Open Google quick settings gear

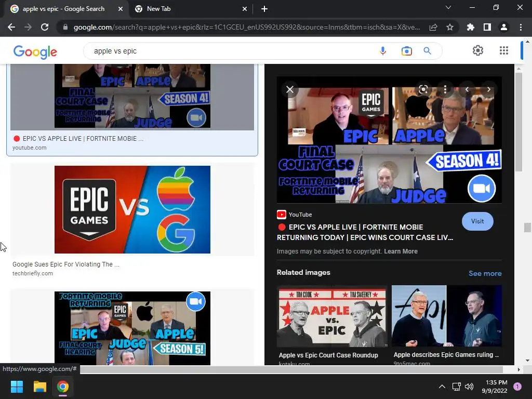[x=478, y=50]
